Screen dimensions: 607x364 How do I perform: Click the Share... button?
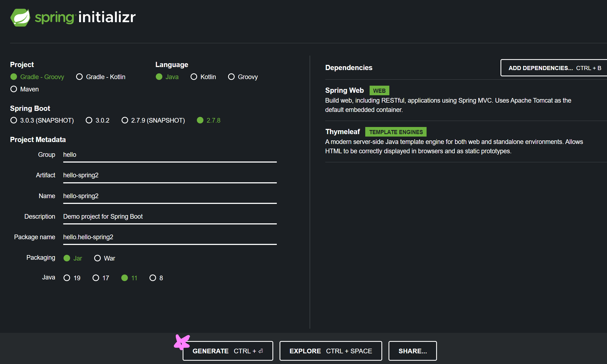coord(412,351)
